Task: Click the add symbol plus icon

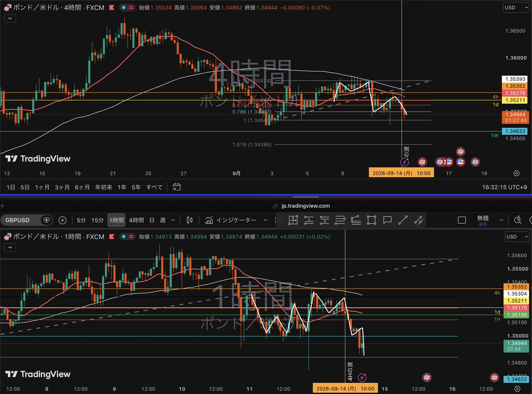Action: click(x=62, y=221)
